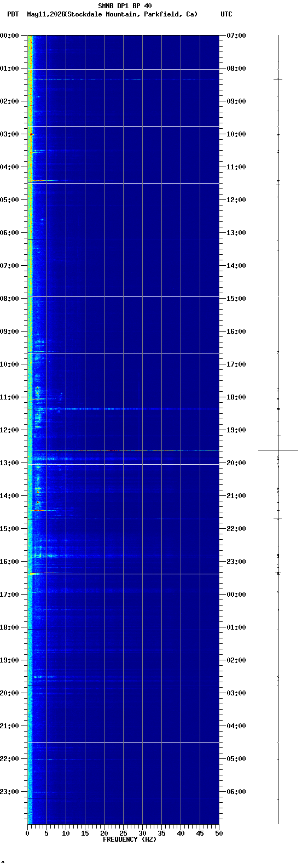302x868 pixels.
Task: Click the PDT time label "18:00"
Action: click(10, 627)
